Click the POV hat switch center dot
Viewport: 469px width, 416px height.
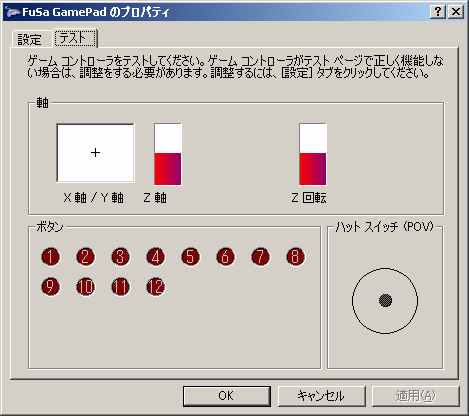385,300
